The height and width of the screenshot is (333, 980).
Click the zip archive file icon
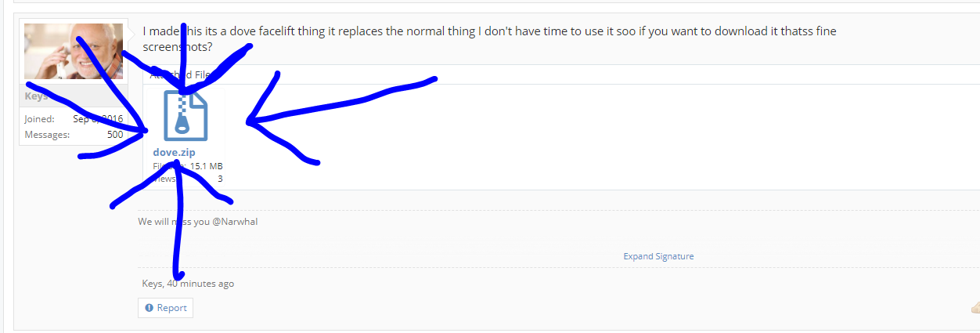(186, 116)
